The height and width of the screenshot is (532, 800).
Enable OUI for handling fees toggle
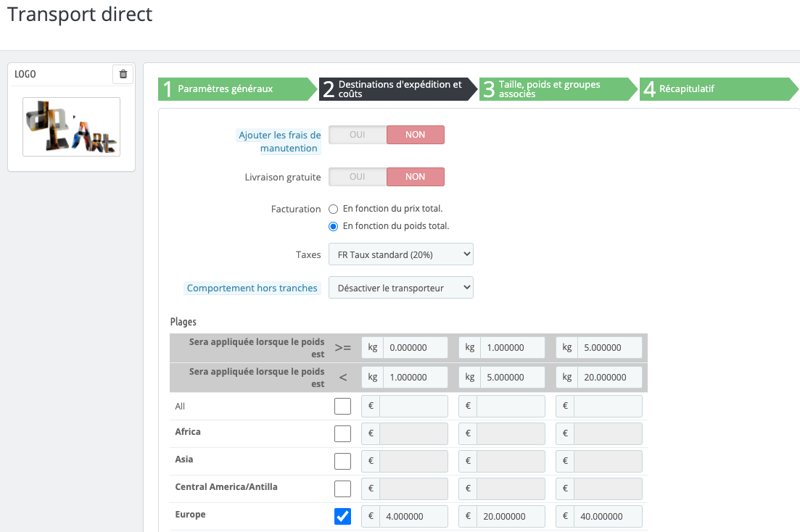(x=358, y=135)
